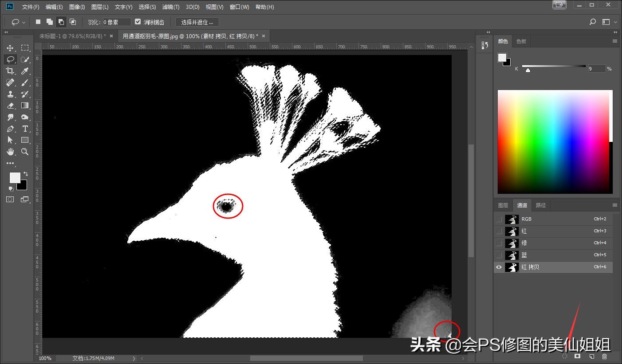The image size is (622, 364).
Task: Select the Zoom magnifier tool
Action: [x=25, y=152]
